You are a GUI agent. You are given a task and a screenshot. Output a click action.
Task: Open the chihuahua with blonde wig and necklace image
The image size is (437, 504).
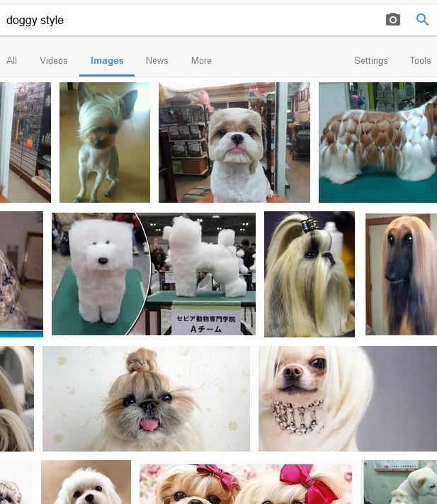[348, 398]
